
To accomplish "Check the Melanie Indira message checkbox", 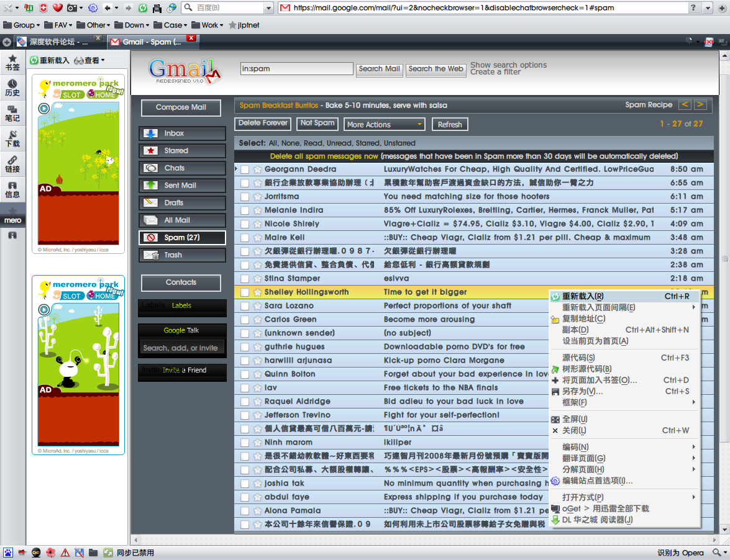I will [244, 210].
